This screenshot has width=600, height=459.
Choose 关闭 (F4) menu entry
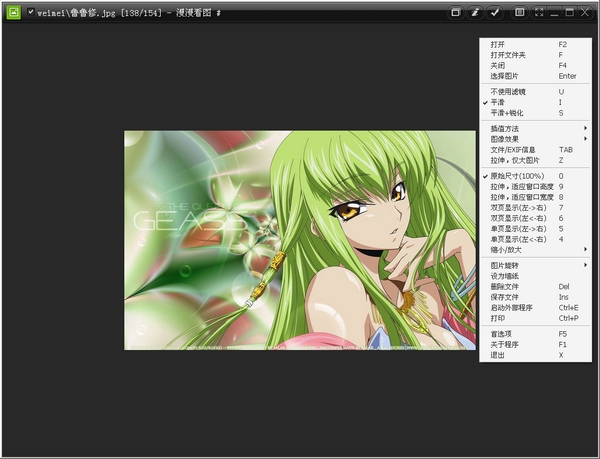[x=535, y=65]
